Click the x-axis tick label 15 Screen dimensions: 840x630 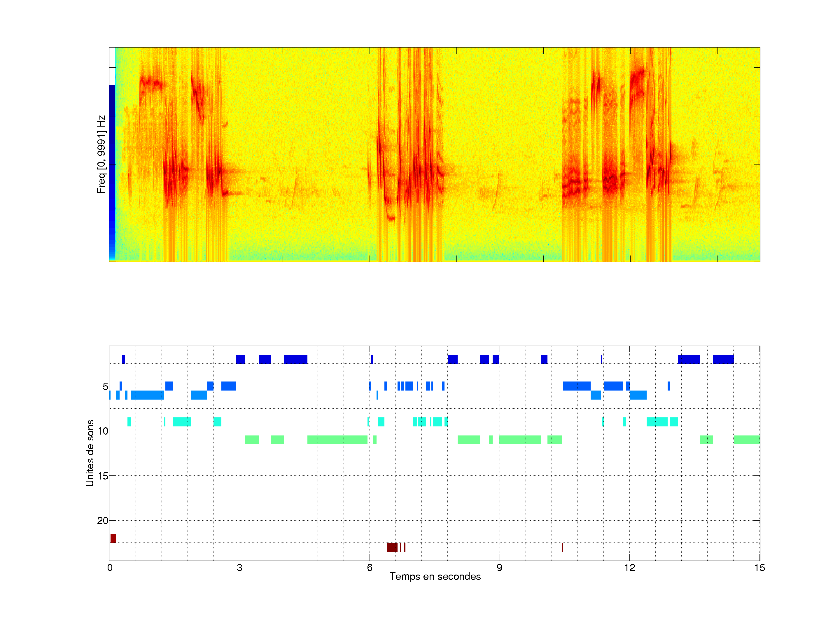pyautogui.click(x=759, y=568)
